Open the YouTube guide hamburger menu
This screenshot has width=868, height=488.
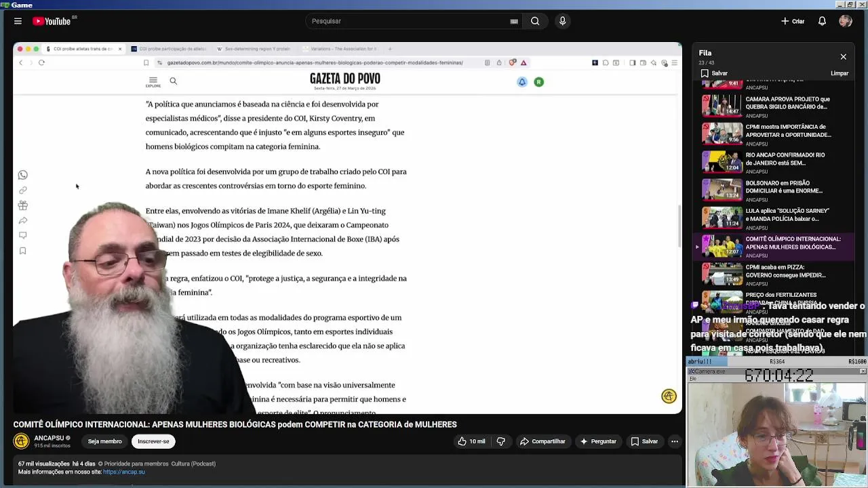click(x=18, y=21)
